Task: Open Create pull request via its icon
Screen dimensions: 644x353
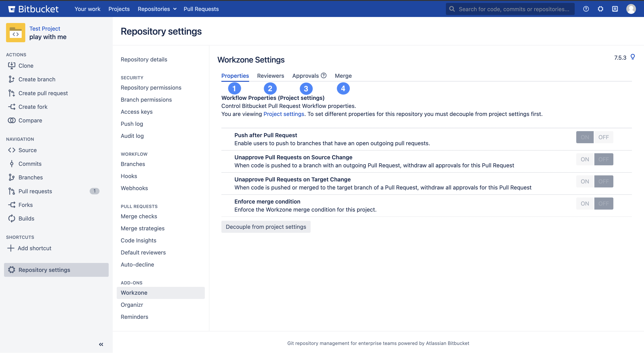Action: 12,93
